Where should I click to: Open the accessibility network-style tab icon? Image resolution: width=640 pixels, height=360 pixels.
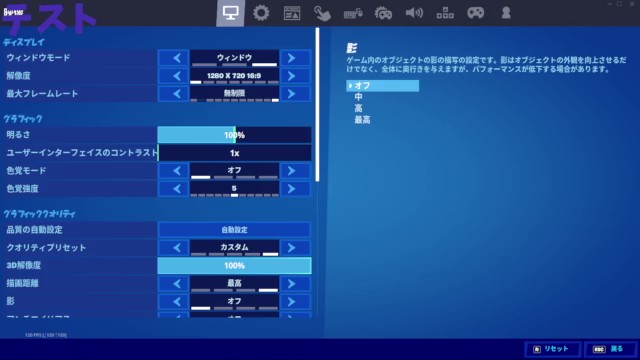(445, 13)
